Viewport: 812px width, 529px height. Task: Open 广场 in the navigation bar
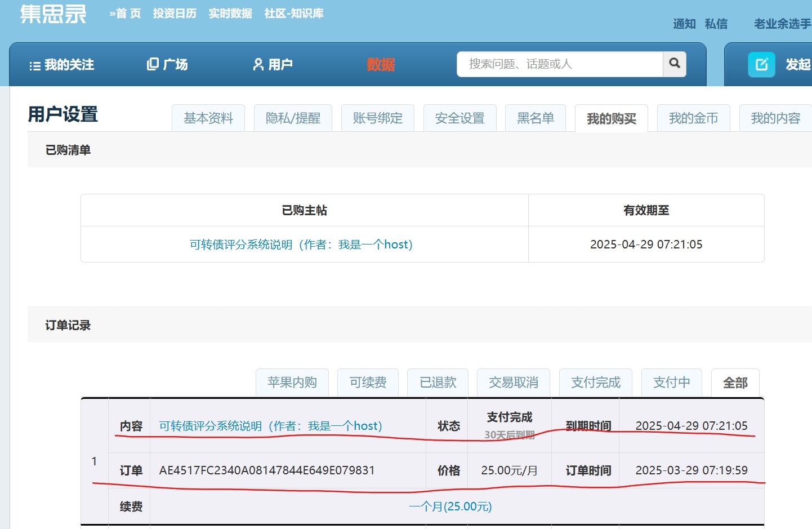(x=167, y=65)
